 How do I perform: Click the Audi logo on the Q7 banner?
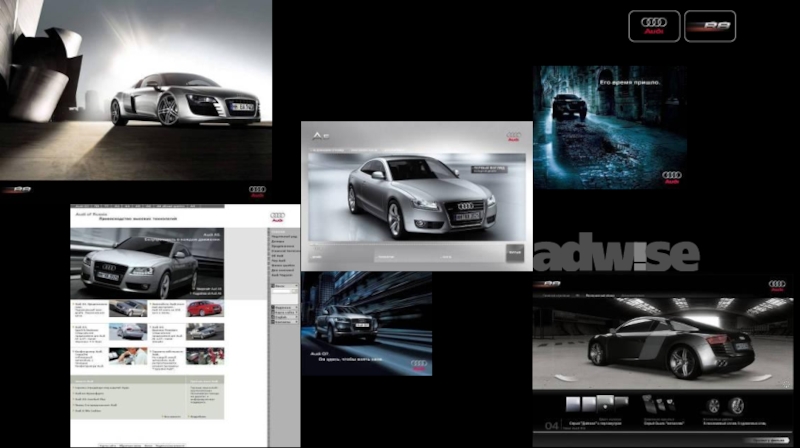click(x=418, y=365)
